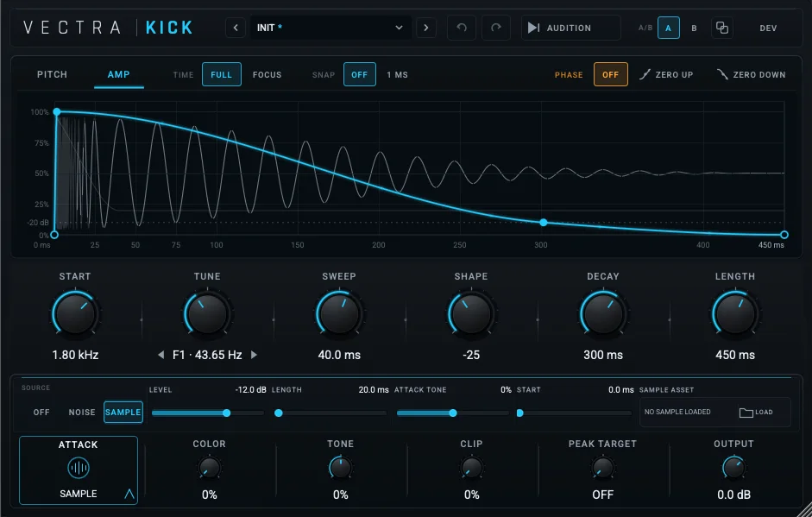Click the NO SAMPLE LOADED field
The image size is (812, 517).
(677, 412)
